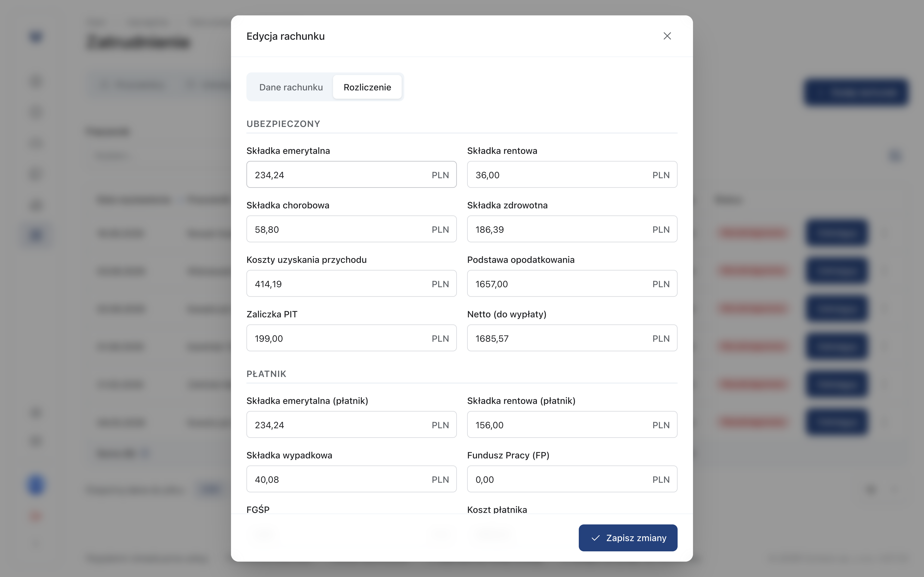Edit the Koszty uzyskania przychodu field
The height and width of the screenshot is (577, 924).
351,284
